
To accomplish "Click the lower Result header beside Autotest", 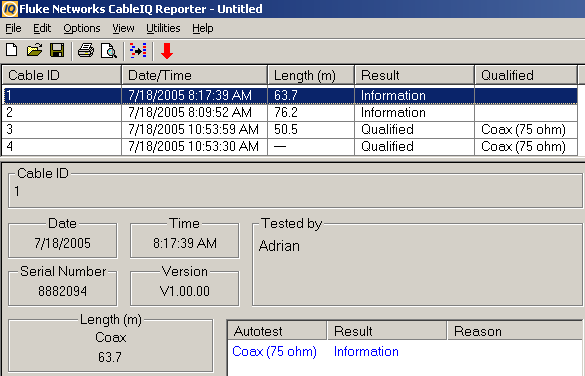I will (x=387, y=331).
